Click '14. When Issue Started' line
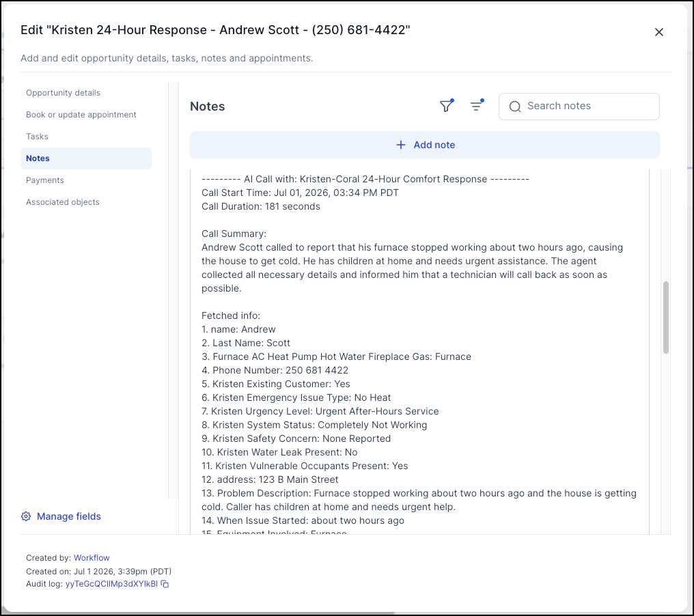Screen dimensions: 694x616 [303, 520]
